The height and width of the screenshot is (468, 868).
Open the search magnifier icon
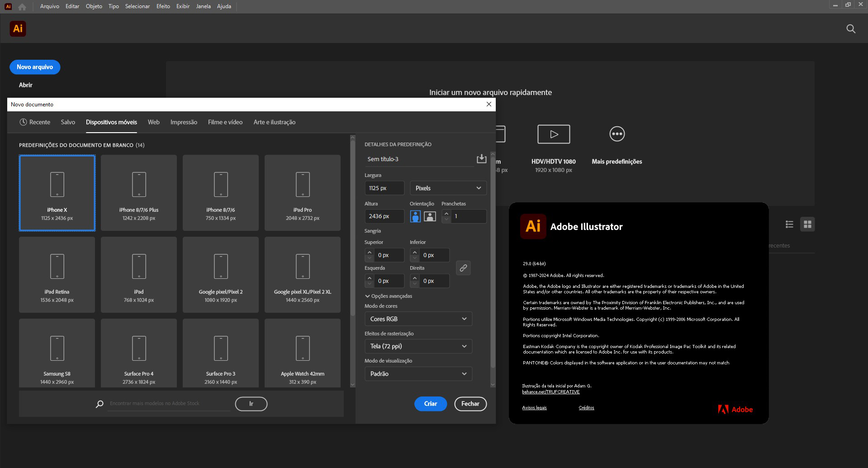[x=850, y=29]
